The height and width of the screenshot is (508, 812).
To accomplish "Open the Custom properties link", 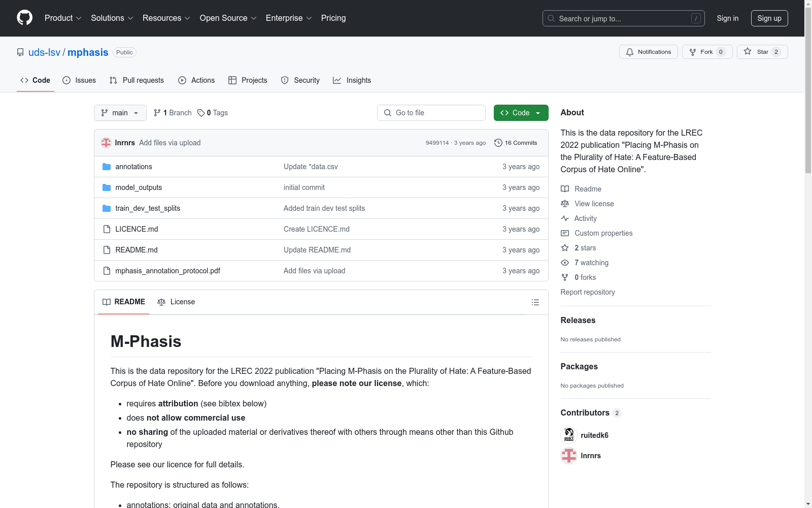I will [603, 233].
